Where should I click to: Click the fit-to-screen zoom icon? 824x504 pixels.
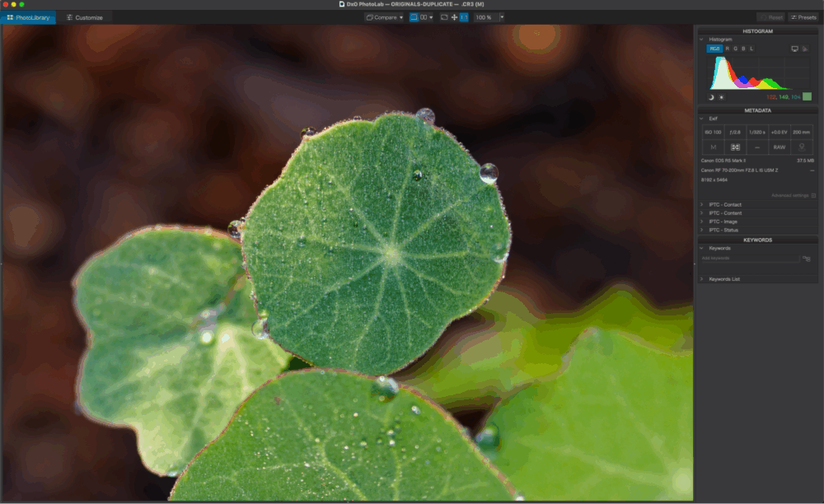tap(444, 17)
